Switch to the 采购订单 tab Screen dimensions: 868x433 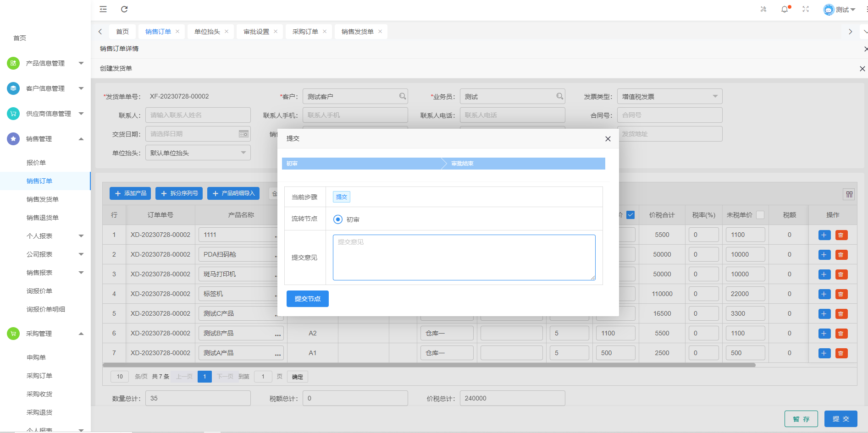[x=305, y=32]
